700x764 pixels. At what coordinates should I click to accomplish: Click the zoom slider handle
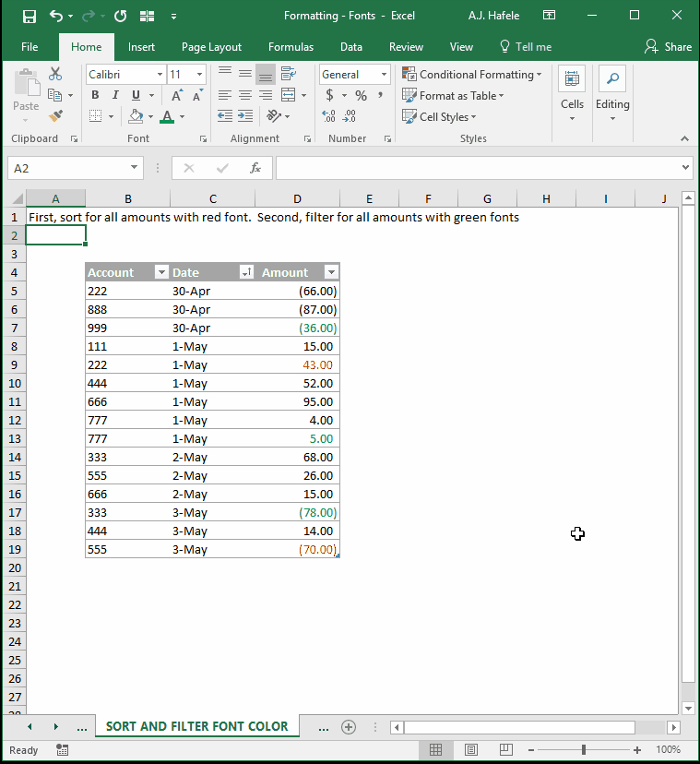pos(584,750)
